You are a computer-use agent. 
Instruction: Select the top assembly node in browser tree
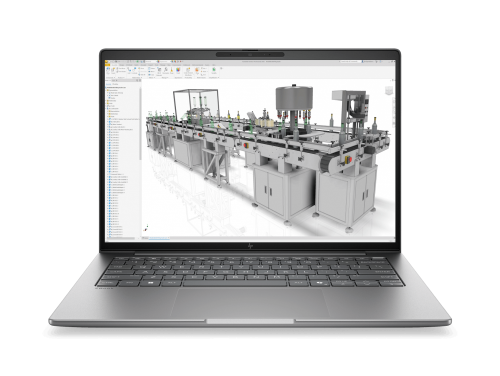coord(117,87)
